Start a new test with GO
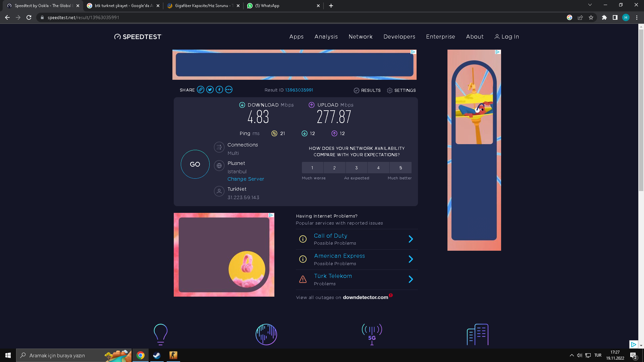Viewport: 644px width, 362px height. coord(195,164)
